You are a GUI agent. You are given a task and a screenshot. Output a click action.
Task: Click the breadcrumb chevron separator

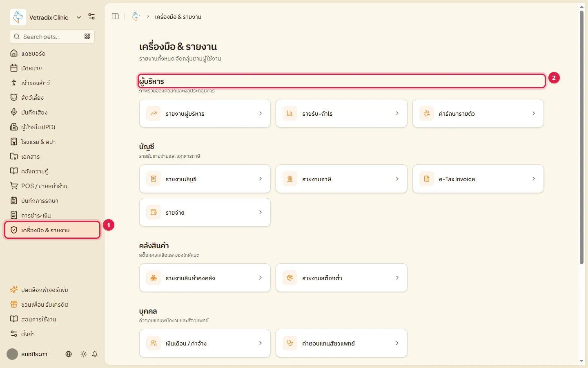point(148,16)
